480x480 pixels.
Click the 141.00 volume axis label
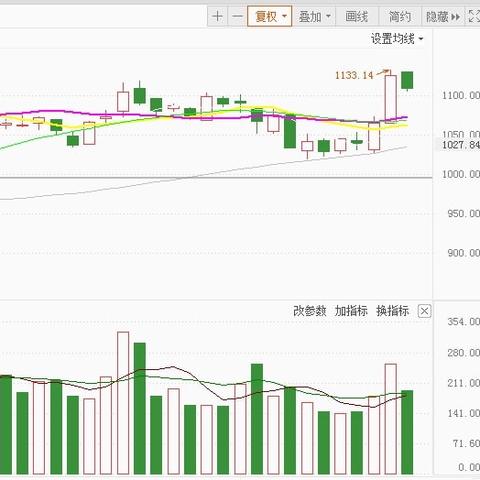tap(463, 414)
